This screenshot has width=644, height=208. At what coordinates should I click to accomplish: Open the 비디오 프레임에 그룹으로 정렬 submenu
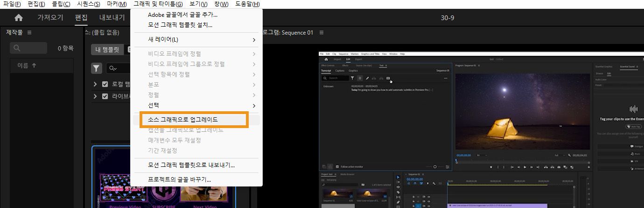(196, 64)
